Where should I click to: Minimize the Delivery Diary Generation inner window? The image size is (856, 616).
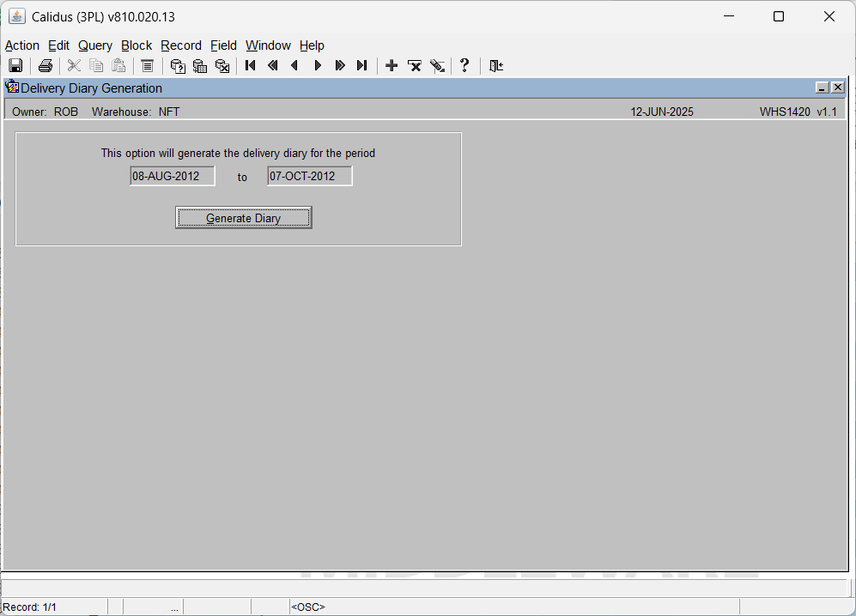[823, 88]
